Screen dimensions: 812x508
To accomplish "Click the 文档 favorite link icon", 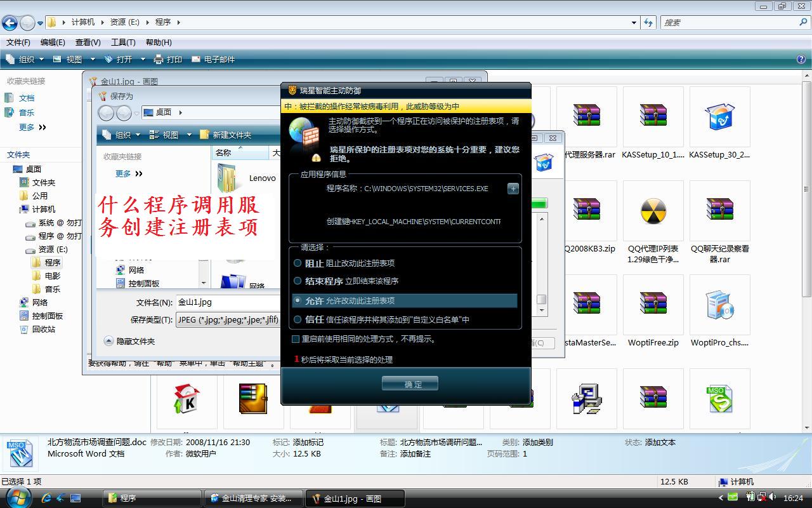I will 9,98.
